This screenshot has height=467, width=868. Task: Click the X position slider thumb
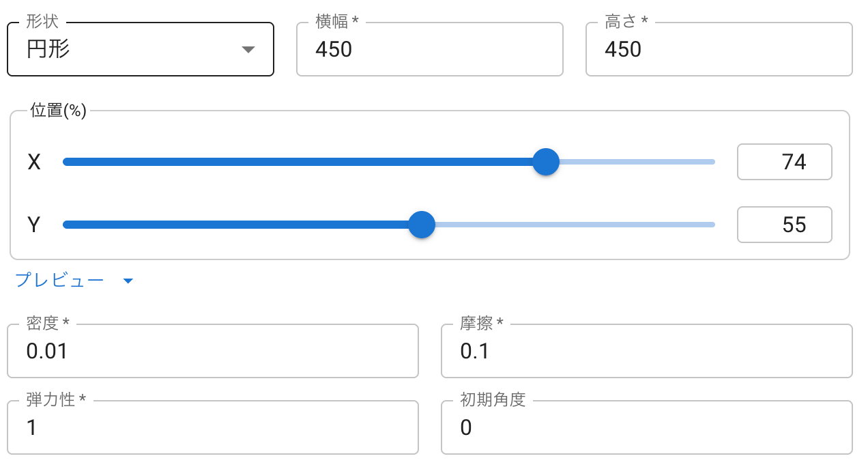point(545,162)
